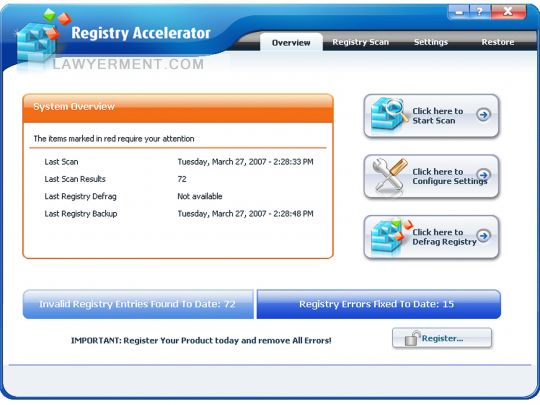
Task: Click the defrag registry cubes icon
Action: 391,236
